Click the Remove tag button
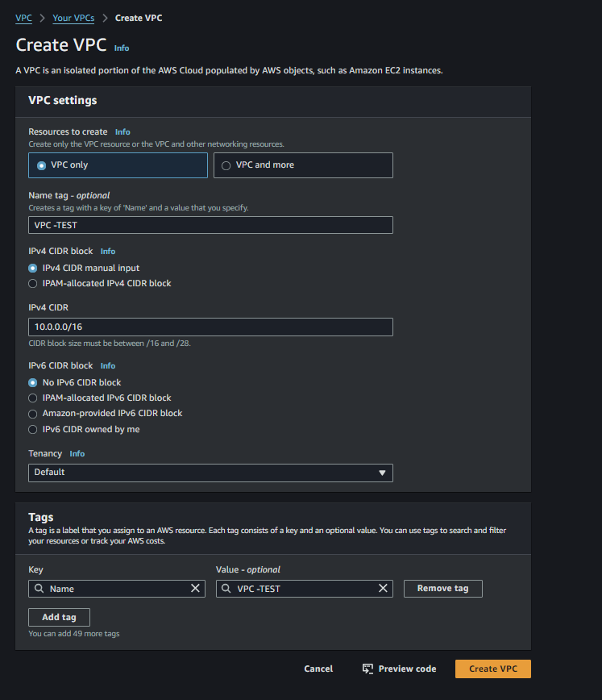 [x=443, y=589]
